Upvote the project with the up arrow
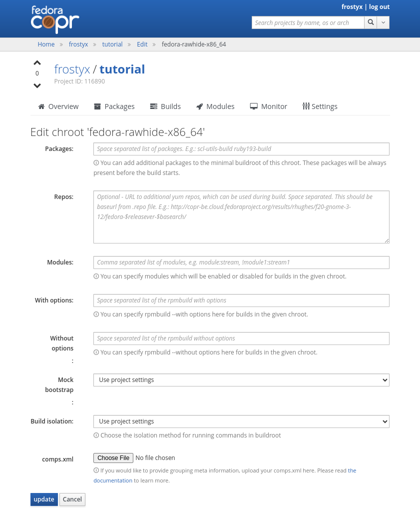The width and height of the screenshot is (420, 516). (x=37, y=63)
